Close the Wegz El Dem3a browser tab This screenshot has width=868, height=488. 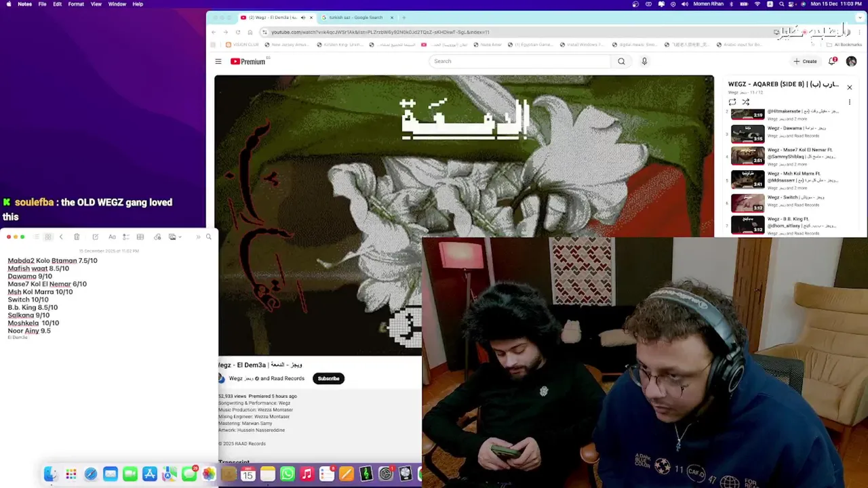(311, 18)
